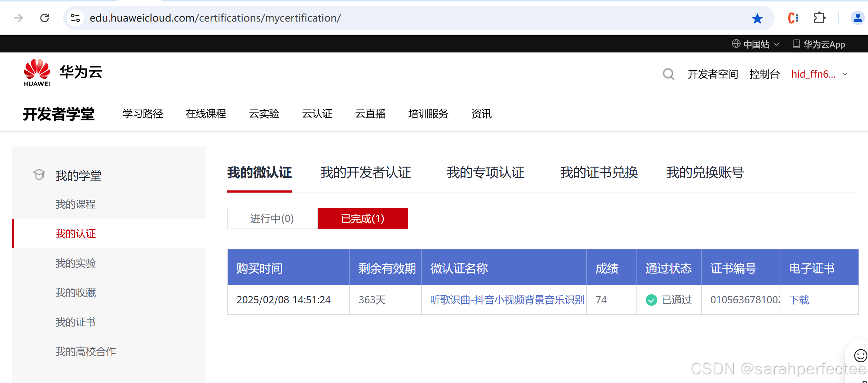The width and height of the screenshot is (868, 383).
Task: Open 我的证书 in sidebar
Action: coord(76,322)
